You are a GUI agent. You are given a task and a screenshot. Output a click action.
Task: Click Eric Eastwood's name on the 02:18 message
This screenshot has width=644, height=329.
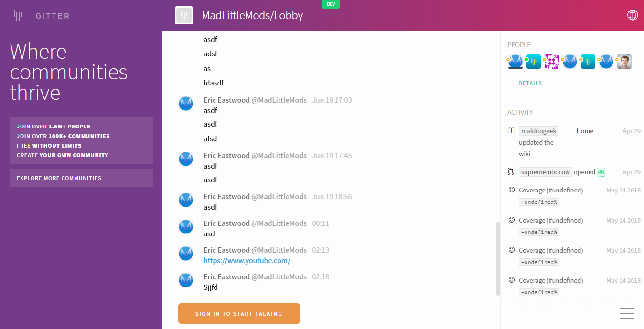(226, 277)
